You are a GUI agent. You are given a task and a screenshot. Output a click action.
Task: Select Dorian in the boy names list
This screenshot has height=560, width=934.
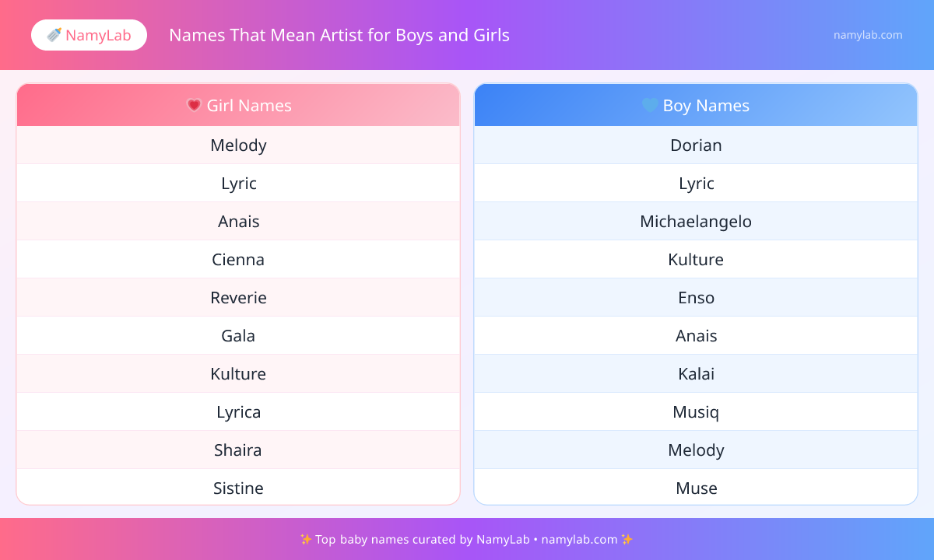click(696, 145)
